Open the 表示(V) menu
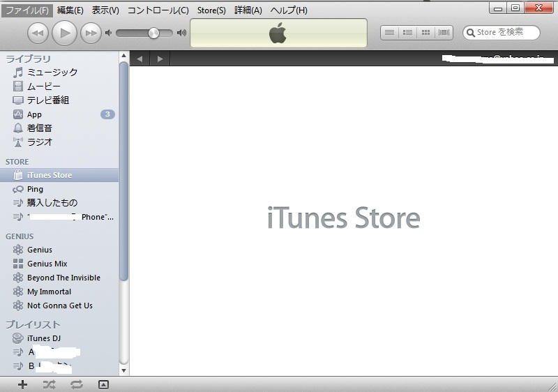Image resolution: width=558 pixels, height=392 pixels. [105, 10]
